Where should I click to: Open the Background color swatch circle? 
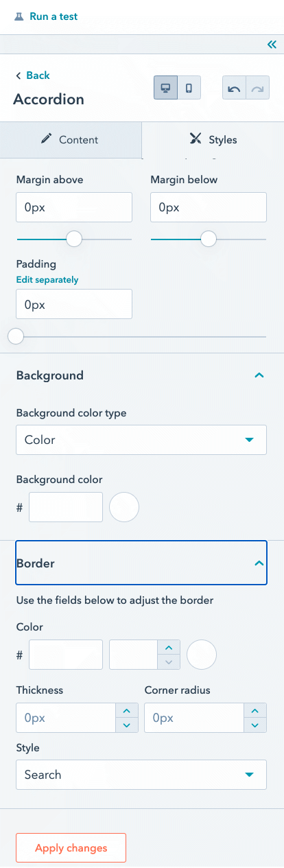(x=125, y=508)
